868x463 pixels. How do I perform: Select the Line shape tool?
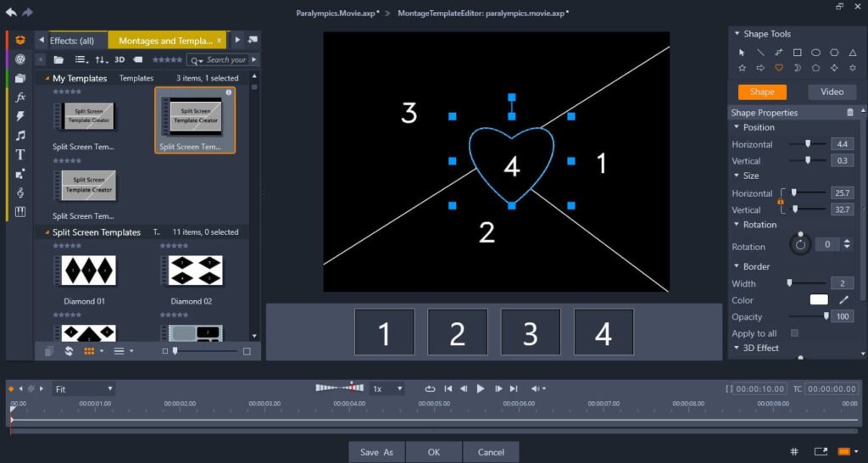760,53
